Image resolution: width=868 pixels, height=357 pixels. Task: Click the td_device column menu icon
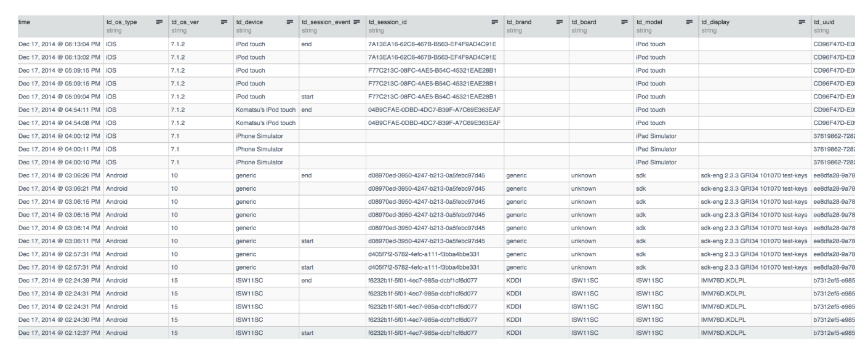click(x=289, y=23)
